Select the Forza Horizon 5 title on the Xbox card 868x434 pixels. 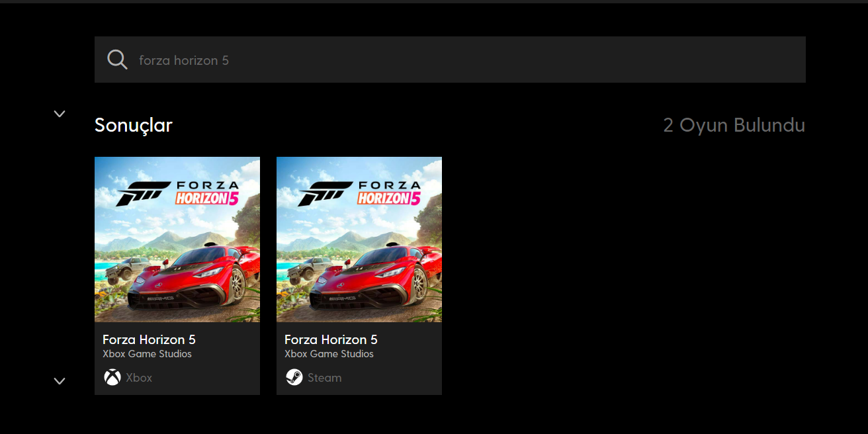(149, 339)
